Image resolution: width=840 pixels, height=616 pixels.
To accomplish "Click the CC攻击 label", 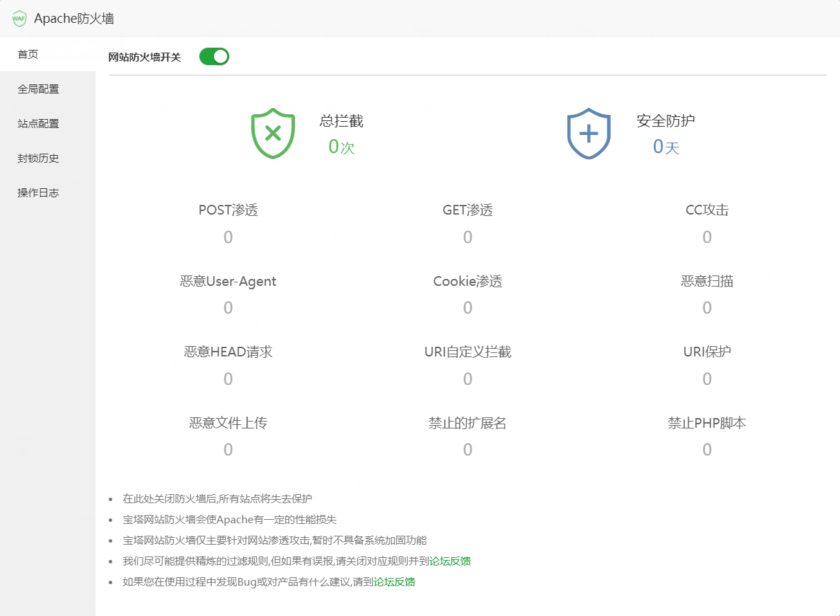I will tap(707, 210).
